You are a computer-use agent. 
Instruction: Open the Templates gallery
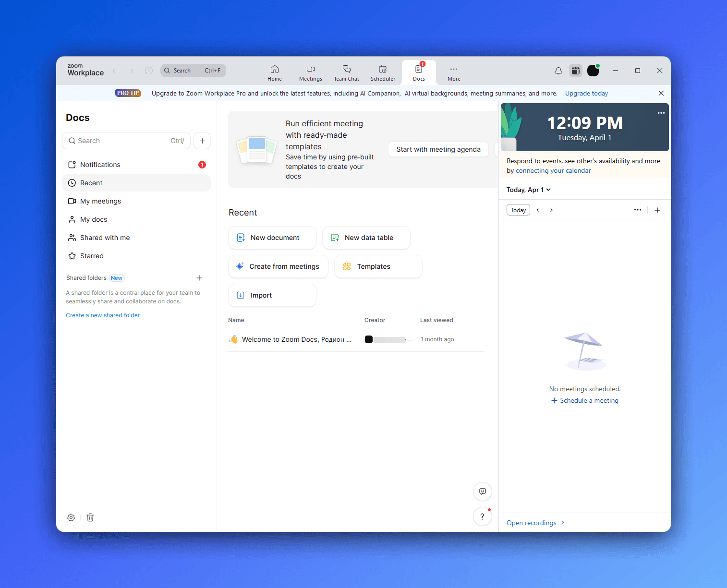378,266
